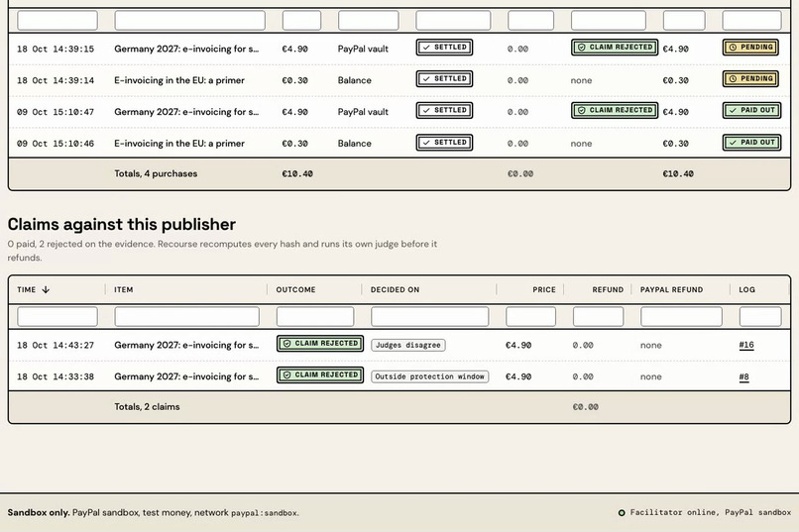Click CLAIM REJECTED badge in 09 Oct 15:10:47 purchase
799x532 pixels.
pyautogui.click(x=615, y=111)
